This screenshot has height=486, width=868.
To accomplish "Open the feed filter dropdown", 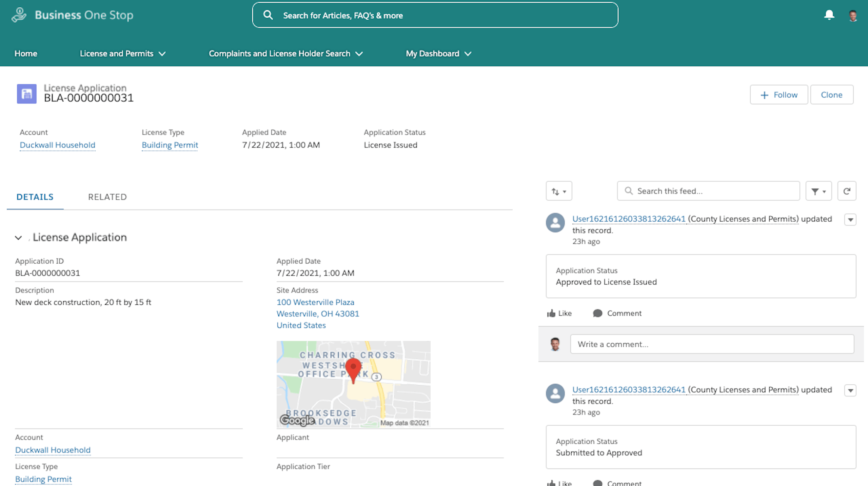I will pos(818,191).
